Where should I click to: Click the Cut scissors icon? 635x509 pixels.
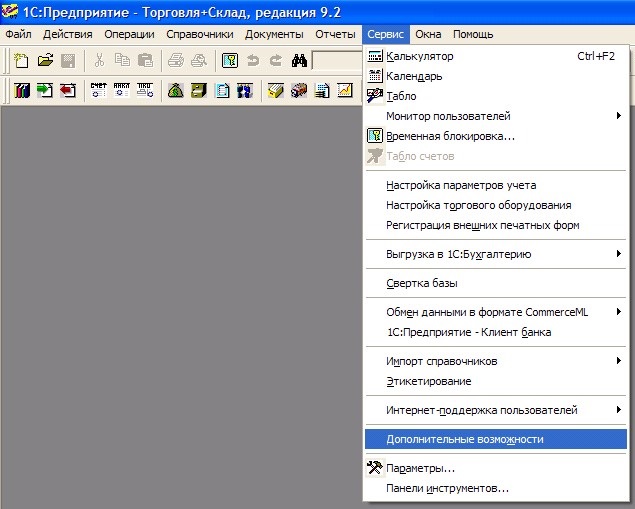tap(99, 61)
